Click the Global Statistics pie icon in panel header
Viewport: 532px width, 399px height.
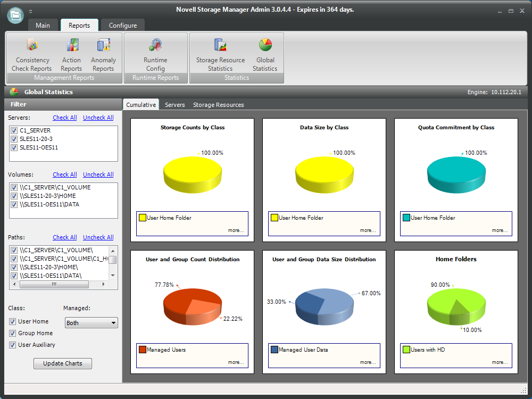pyautogui.click(x=14, y=92)
